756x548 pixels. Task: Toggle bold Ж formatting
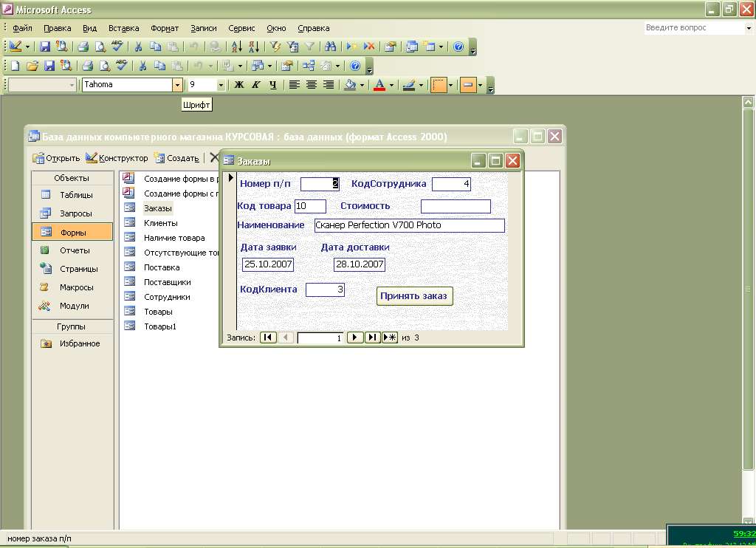click(x=238, y=85)
